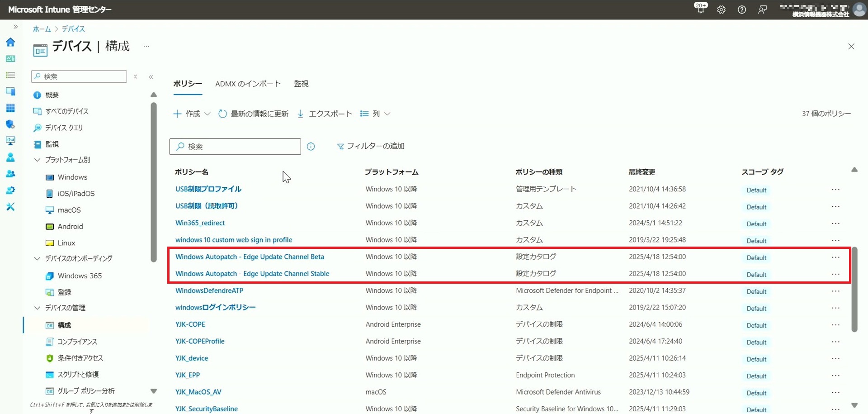Open USB制限プロファイル policy
The image size is (868, 414).
(x=208, y=189)
